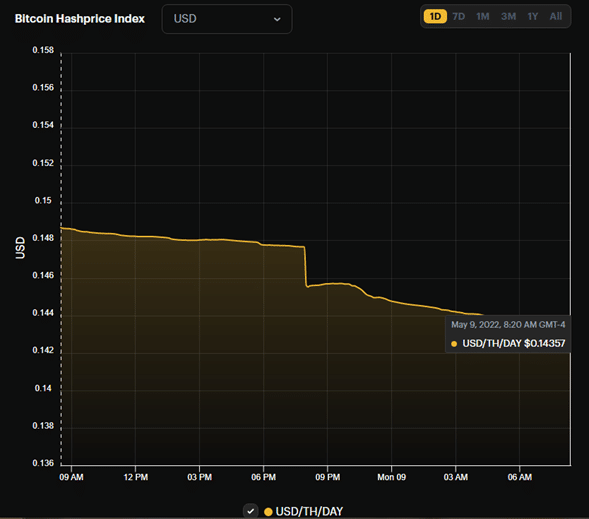Switch to the 7D time range
Screen dimensions: 589x519
click(x=459, y=17)
